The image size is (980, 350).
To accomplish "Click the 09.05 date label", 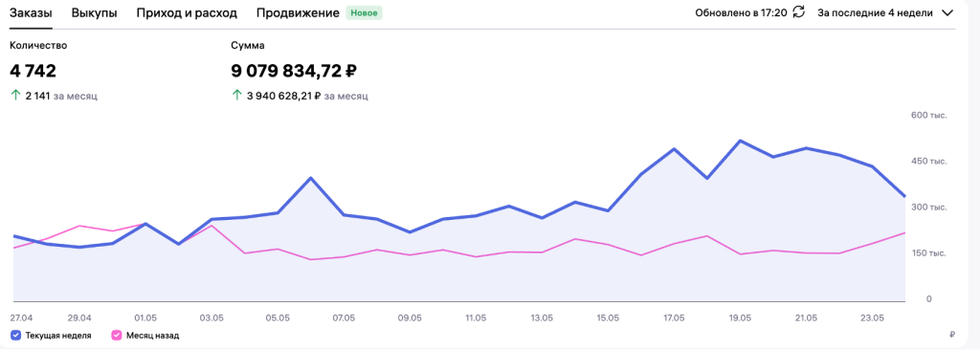I will [x=410, y=317].
